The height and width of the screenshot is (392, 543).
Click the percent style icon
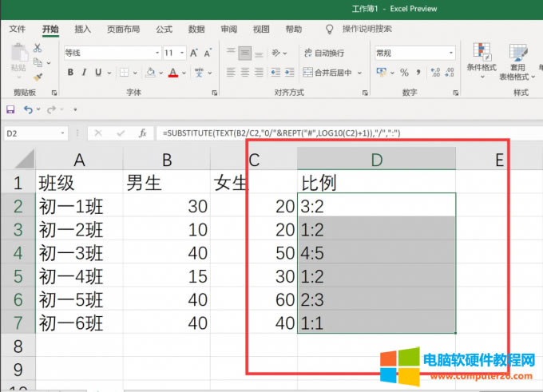[x=404, y=73]
